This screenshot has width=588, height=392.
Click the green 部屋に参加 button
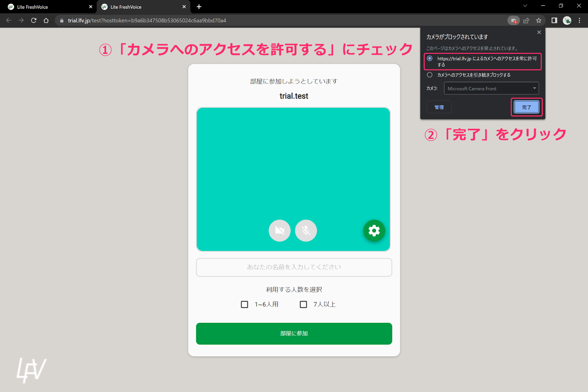tap(294, 334)
